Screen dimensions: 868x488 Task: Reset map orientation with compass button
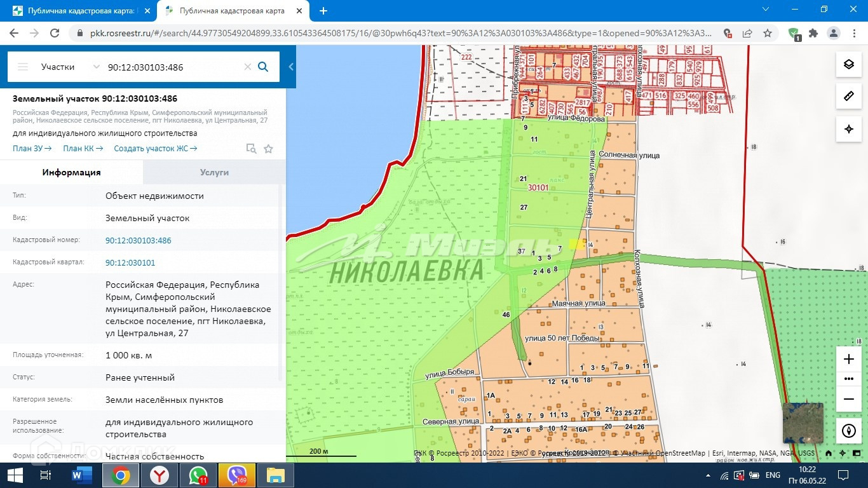tap(848, 431)
